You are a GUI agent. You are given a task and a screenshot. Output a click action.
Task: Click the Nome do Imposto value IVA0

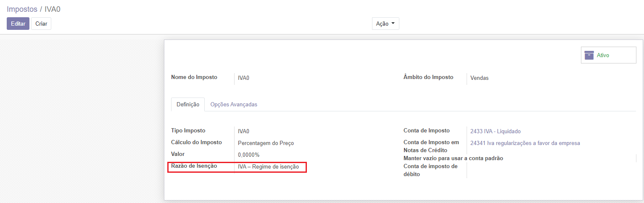(x=244, y=78)
